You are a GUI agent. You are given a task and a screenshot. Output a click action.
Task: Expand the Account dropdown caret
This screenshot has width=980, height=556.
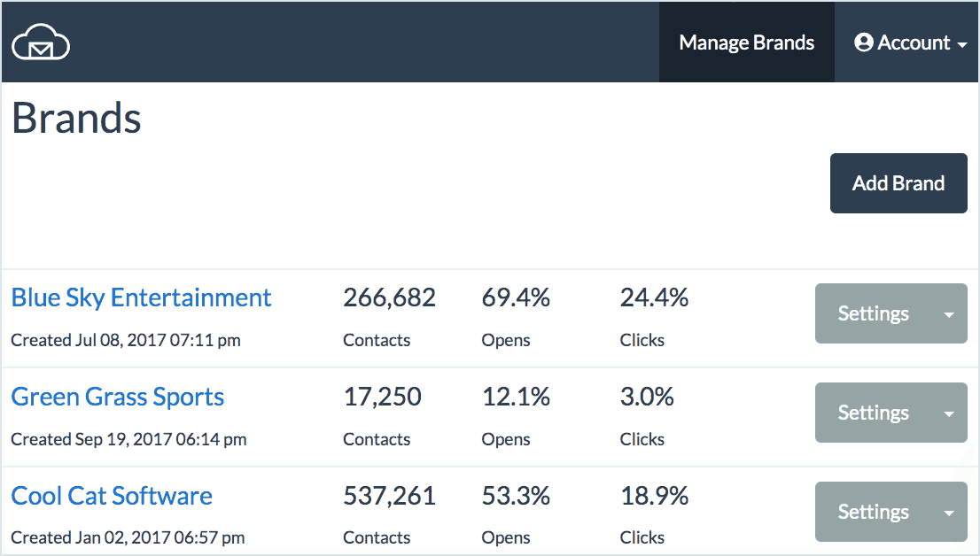[962, 44]
